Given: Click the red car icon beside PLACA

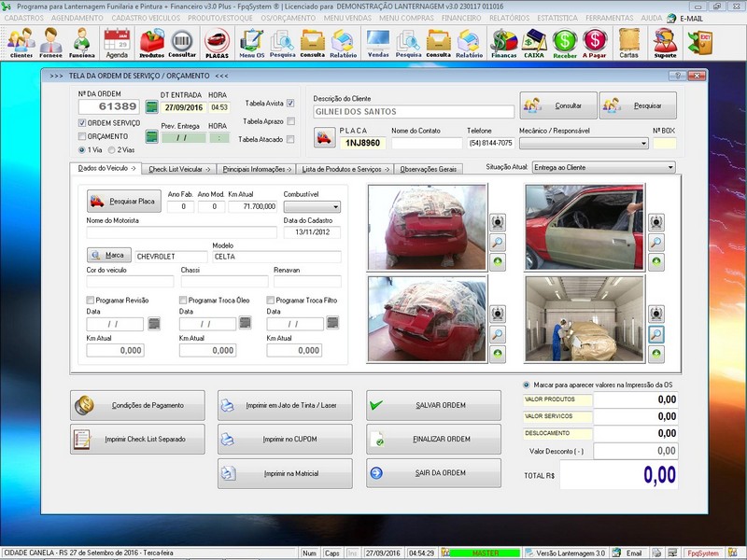Looking at the screenshot, I should (x=324, y=138).
